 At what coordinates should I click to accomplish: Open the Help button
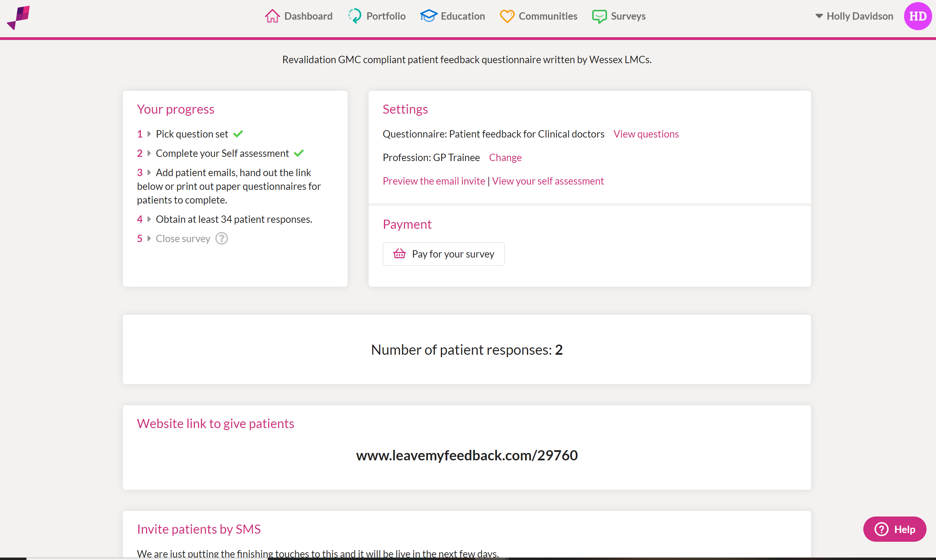(895, 529)
